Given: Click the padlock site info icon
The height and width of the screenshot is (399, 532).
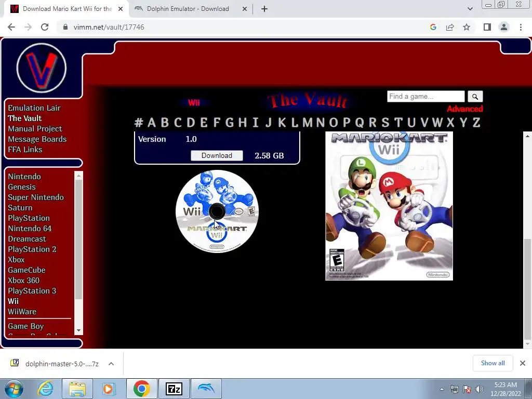Looking at the screenshot, I should pos(65,27).
